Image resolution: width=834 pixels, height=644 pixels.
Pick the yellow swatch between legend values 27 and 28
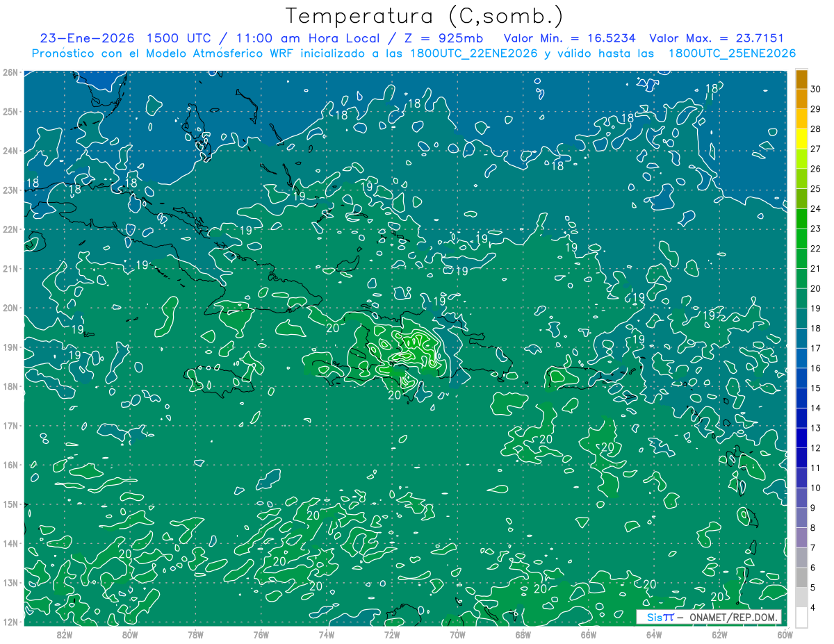tap(801, 139)
